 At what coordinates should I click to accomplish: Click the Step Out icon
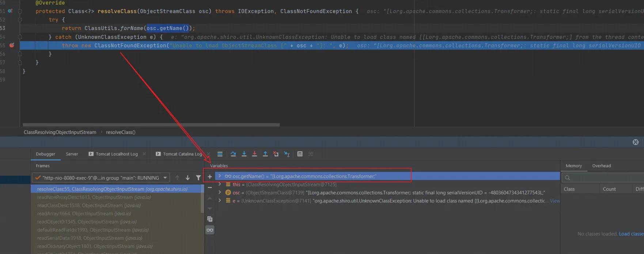click(x=265, y=154)
